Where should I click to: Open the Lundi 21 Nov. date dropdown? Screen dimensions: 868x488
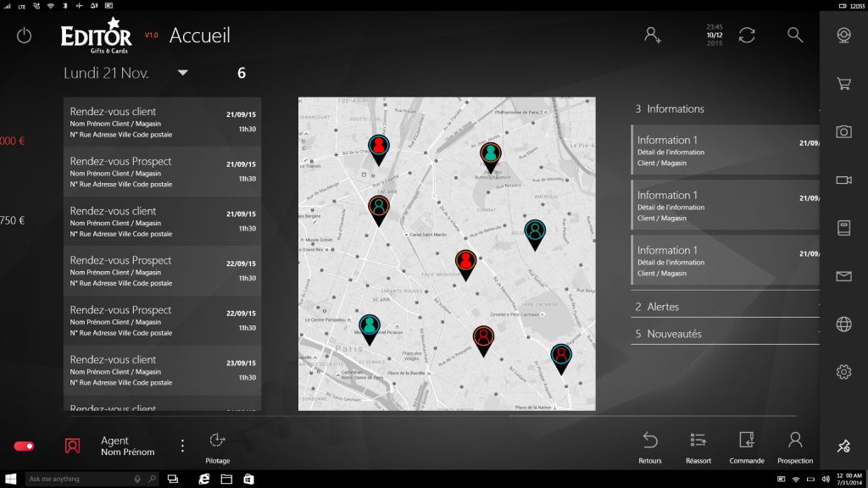[x=182, y=74]
